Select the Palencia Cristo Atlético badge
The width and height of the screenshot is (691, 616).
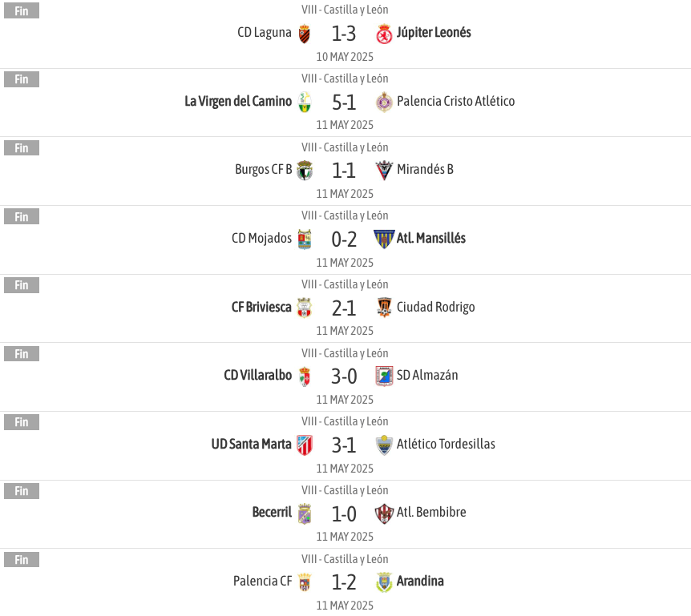pyautogui.click(x=384, y=103)
